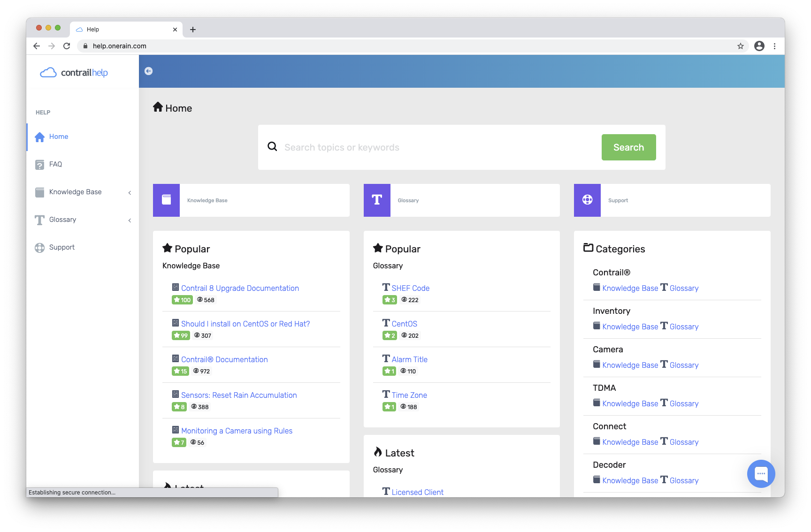811x532 pixels.
Task: Click the Home house icon in sidebar
Action: pos(40,137)
